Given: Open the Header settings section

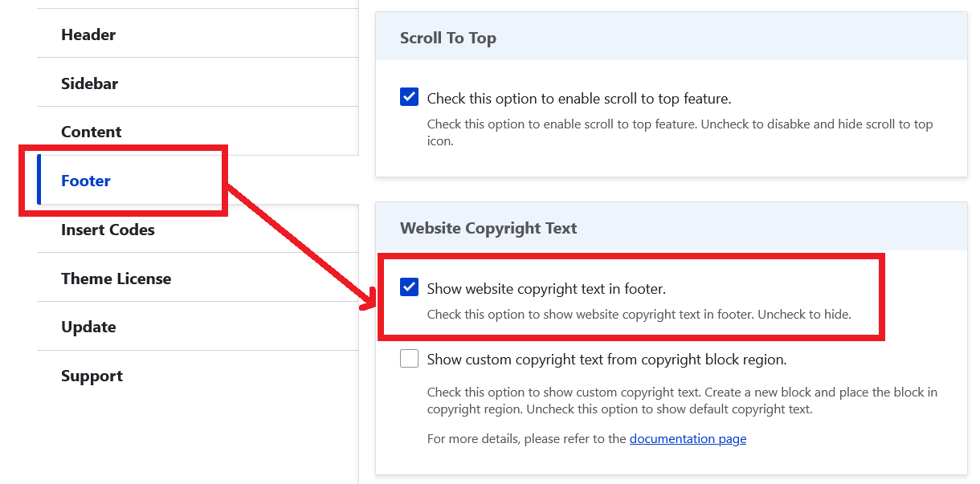Looking at the screenshot, I should click(88, 35).
